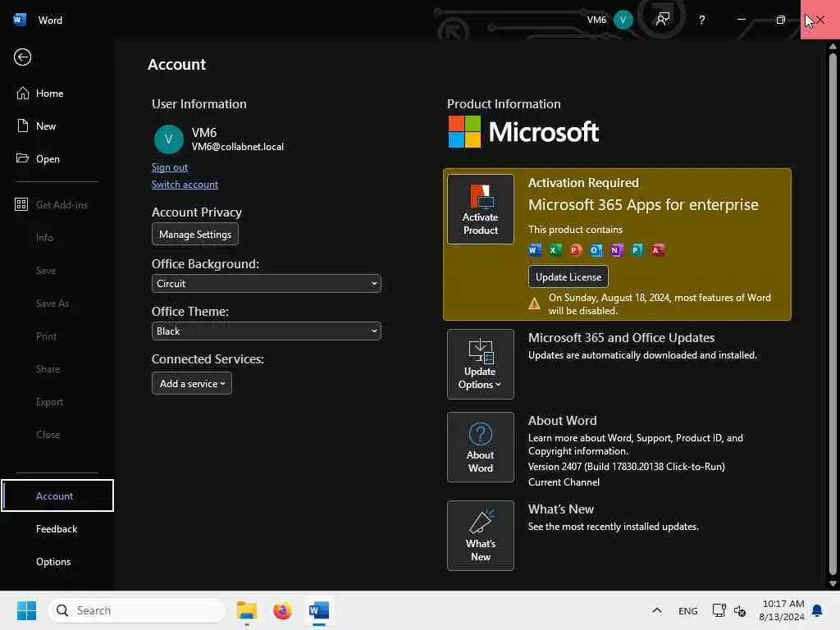Expand the Office Background dropdown
Viewport: 840px width, 630px height.
coord(267,283)
